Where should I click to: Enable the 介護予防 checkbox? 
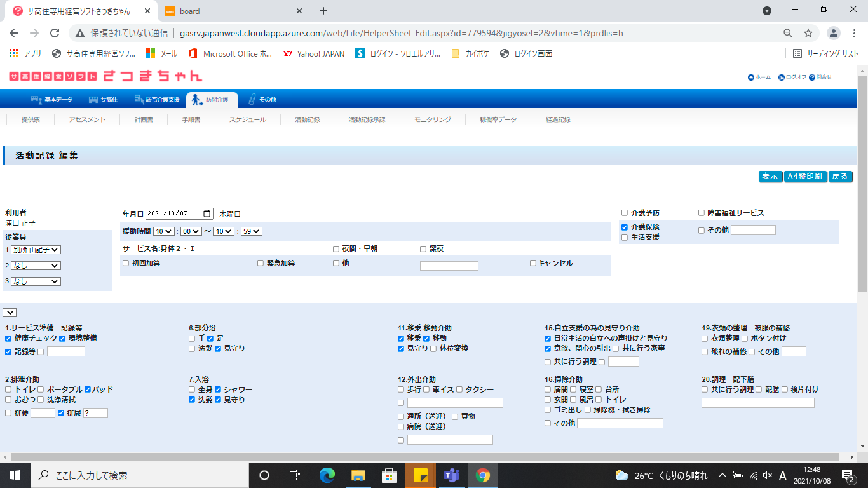625,213
